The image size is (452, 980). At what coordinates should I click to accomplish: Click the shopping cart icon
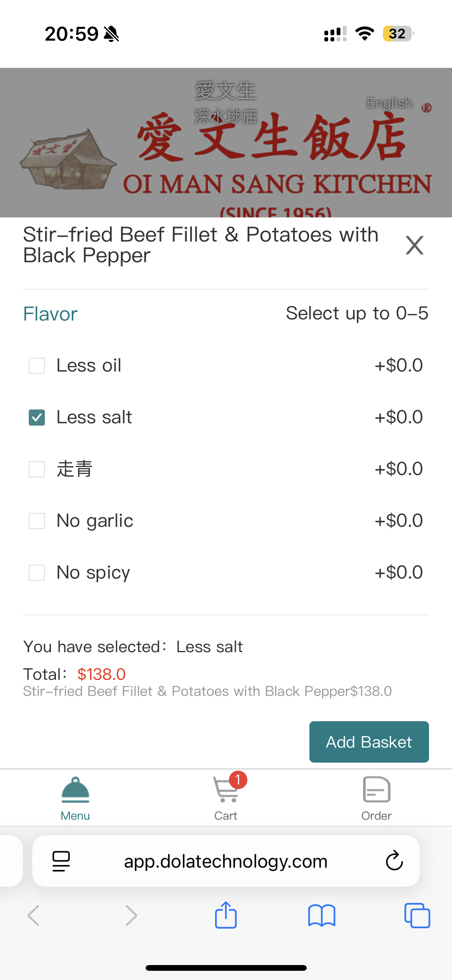coord(226,790)
